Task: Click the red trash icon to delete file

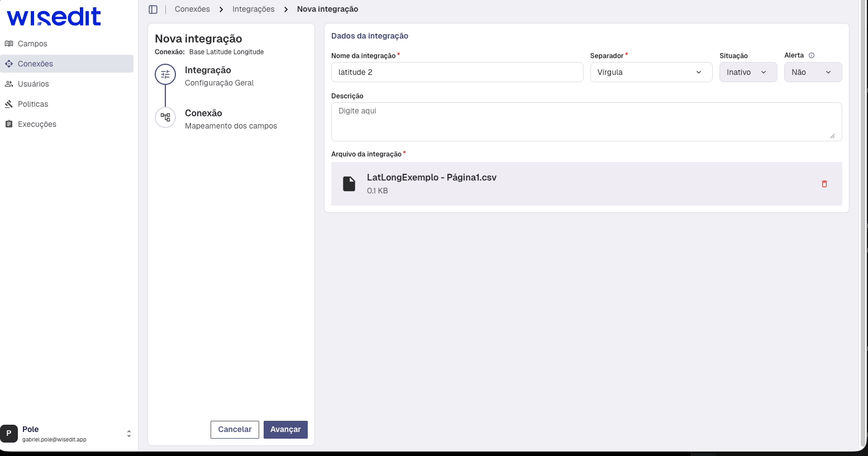Action: (824, 184)
